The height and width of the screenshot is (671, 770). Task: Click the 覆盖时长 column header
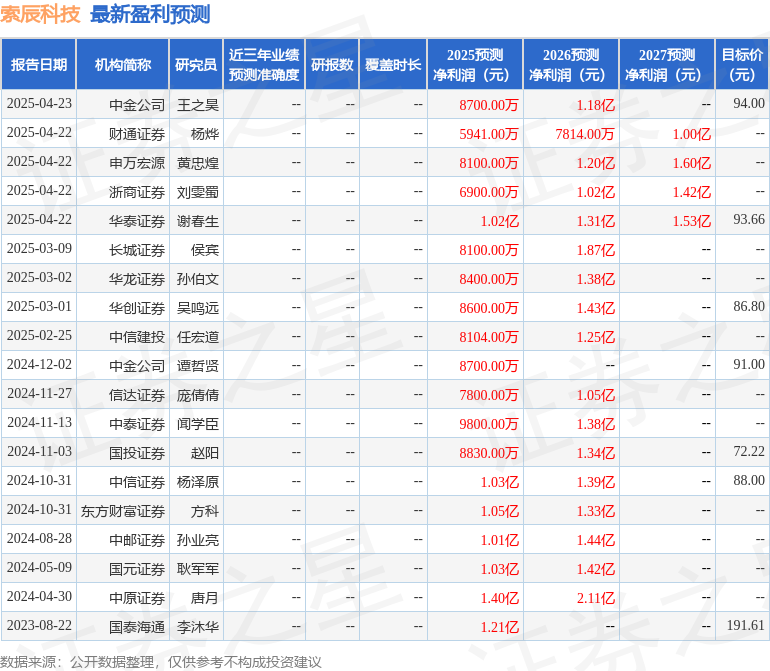(393, 64)
